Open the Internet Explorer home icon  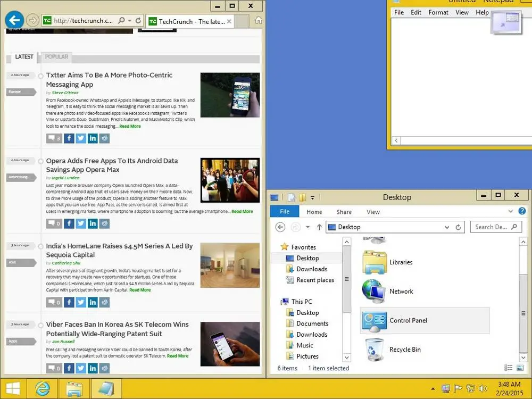click(258, 20)
